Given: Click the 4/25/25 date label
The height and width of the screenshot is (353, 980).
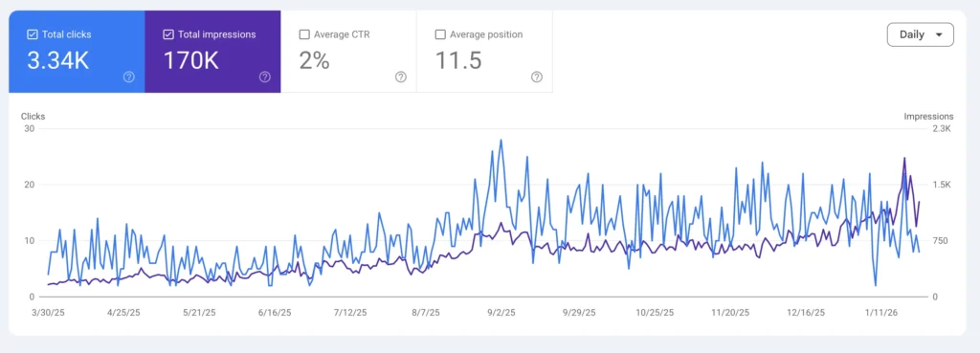Looking at the screenshot, I should pyautogui.click(x=123, y=313).
